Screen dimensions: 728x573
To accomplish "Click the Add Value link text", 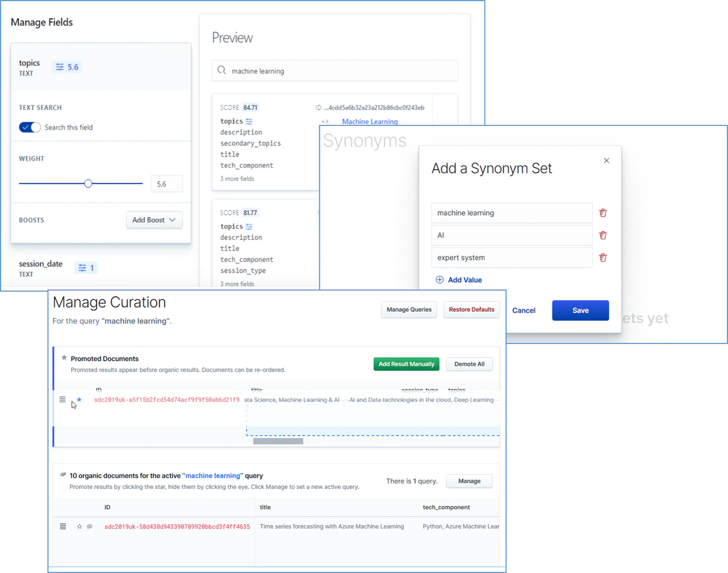I will (465, 280).
